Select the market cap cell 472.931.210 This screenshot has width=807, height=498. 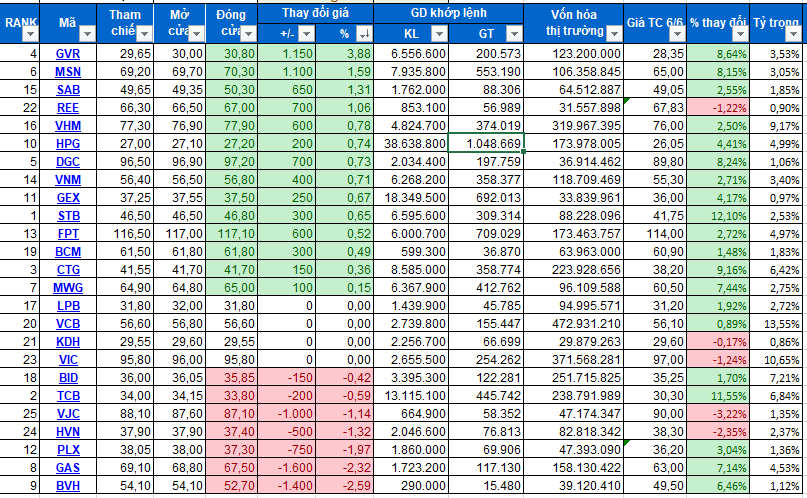coord(574,324)
